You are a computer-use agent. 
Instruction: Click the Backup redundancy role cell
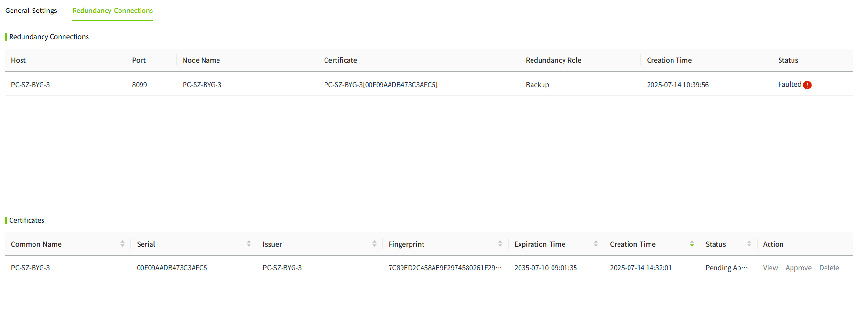tap(537, 85)
